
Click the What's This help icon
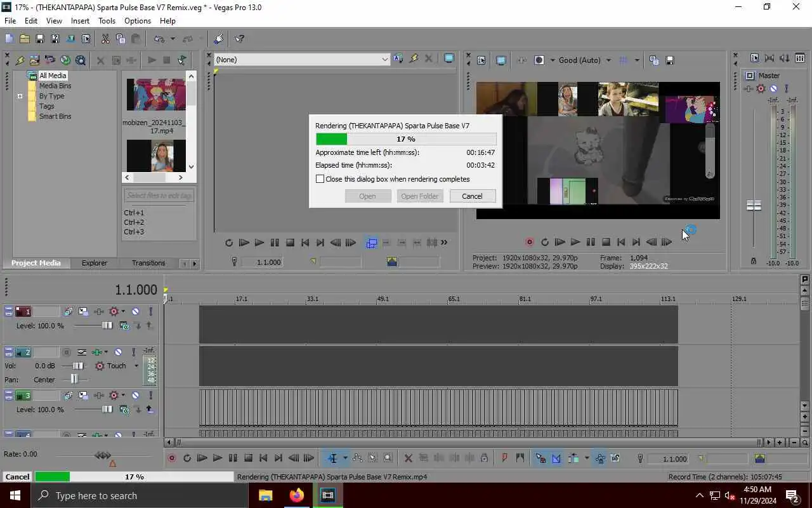tap(240, 39)
